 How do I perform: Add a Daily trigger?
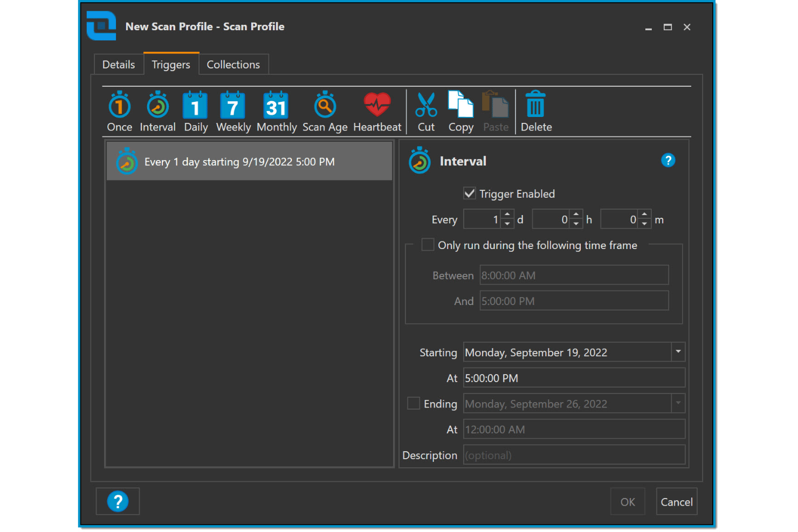coord(196,112)
